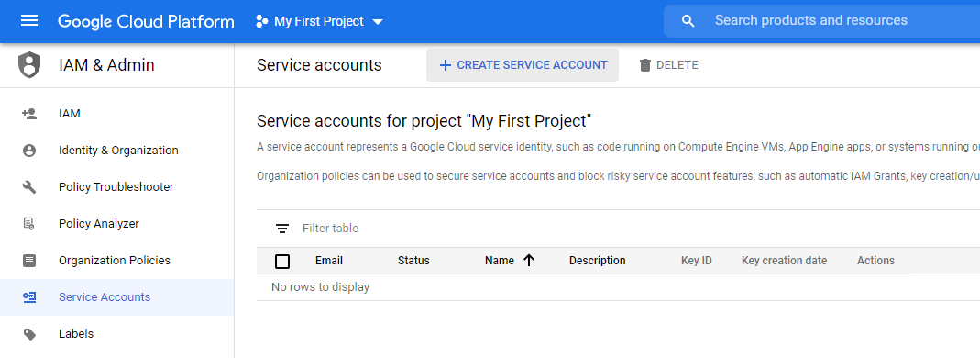
Task: Click the Delete button
Action: pyautogui.click(x=668, y=65)
